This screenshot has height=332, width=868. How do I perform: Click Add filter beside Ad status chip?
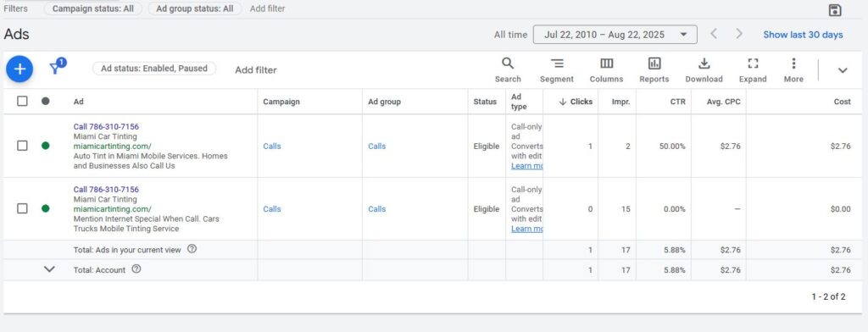[x=256, y=69]
